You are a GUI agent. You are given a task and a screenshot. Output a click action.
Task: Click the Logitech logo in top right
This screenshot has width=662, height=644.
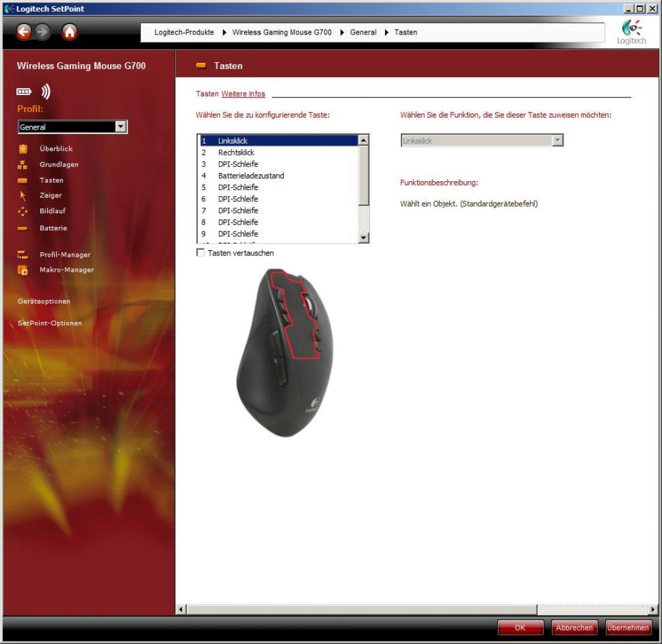coord(631,32)
